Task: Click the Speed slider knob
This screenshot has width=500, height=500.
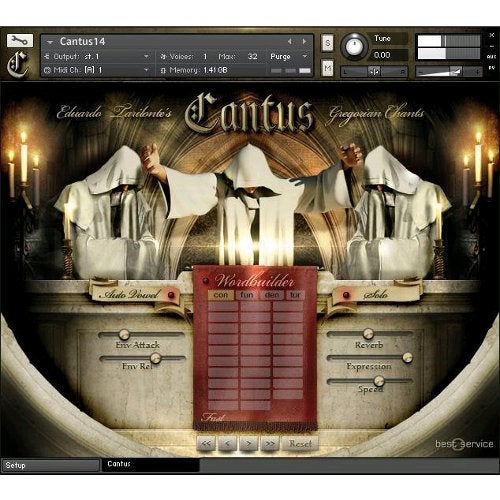Action: pos(379,381)
